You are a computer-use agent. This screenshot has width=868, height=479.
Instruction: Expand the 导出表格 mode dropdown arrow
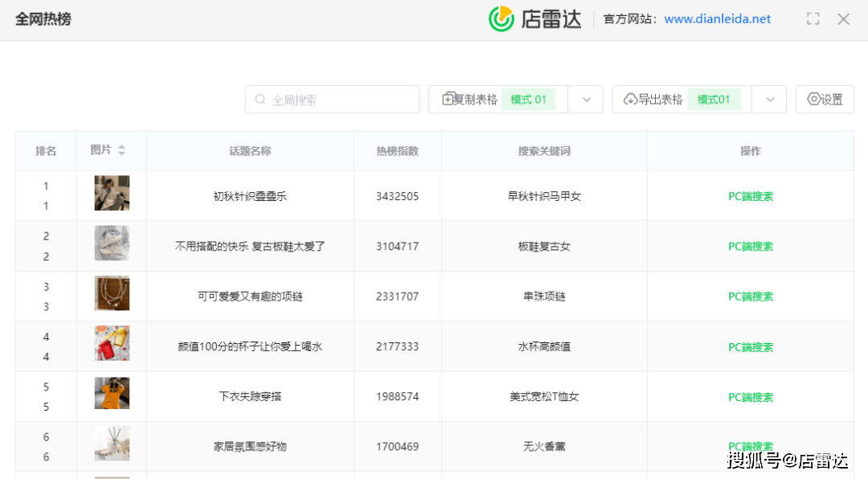point(770,100)
